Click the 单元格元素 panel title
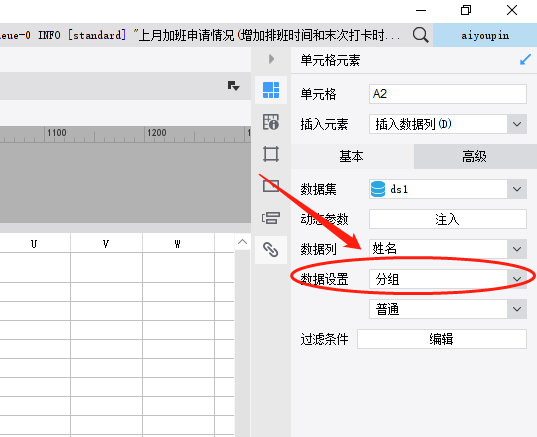 pyautogui.click(x=330, y=60)
